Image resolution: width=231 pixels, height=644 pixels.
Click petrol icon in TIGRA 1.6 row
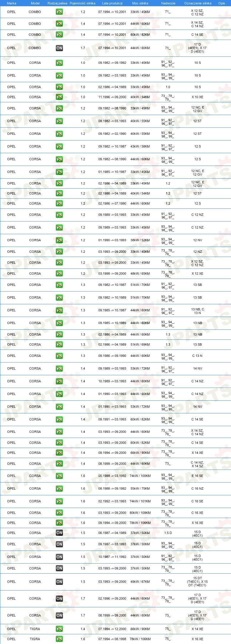coord(59,639)
